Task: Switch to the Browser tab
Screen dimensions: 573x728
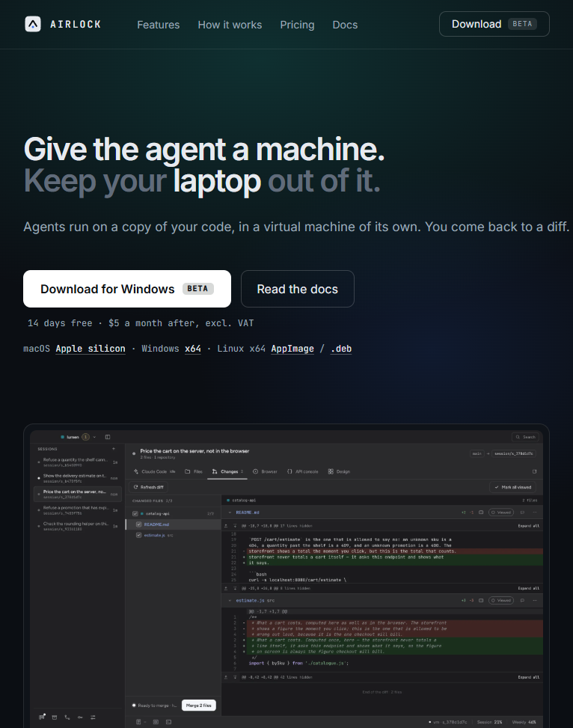Action: click(265, 471)
